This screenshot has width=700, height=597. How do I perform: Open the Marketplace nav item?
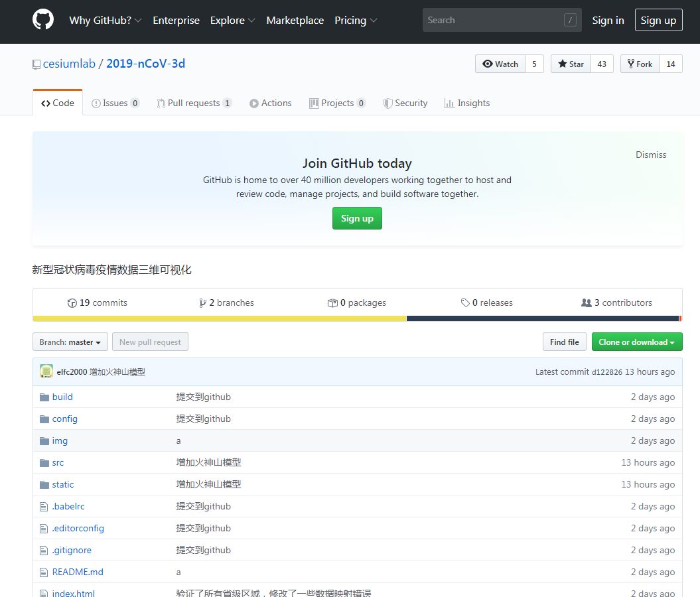coord(295,20)
